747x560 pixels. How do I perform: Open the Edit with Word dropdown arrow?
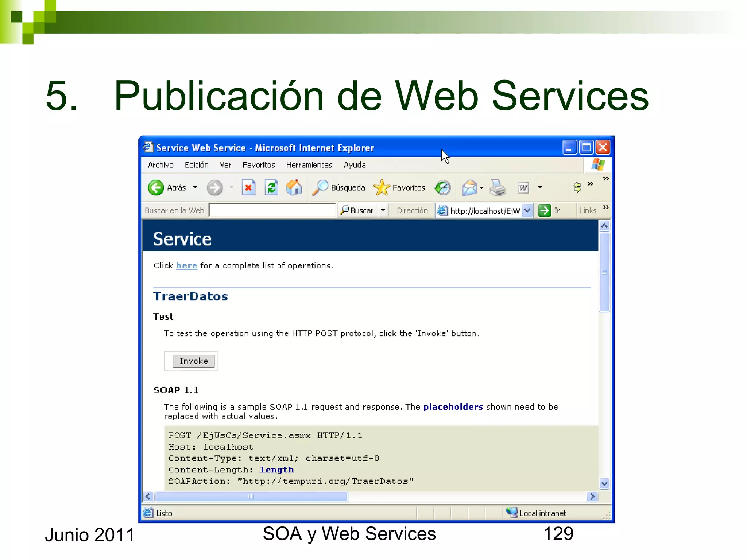pos(540,187)
